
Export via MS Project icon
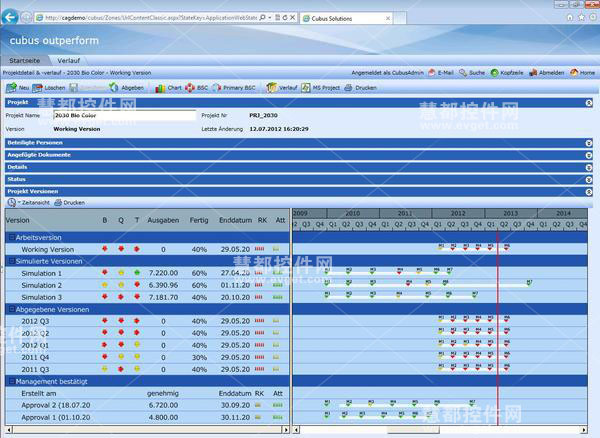coord(306,88)
